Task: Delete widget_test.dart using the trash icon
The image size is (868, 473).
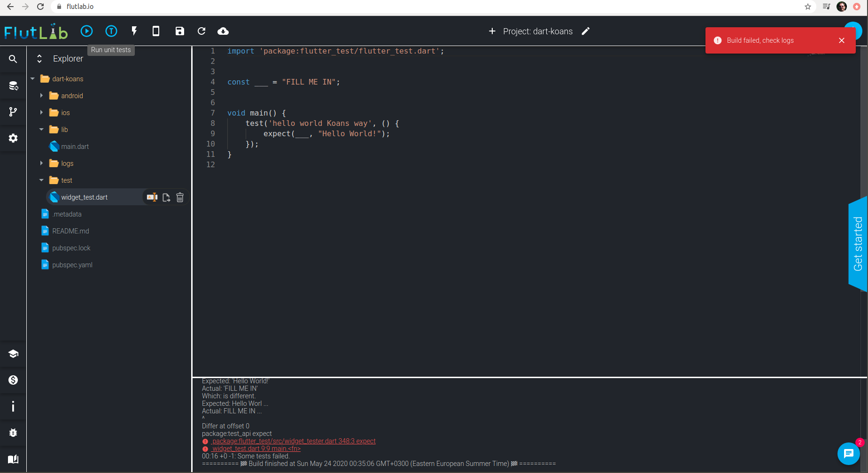Action: [x=180, y=197]
